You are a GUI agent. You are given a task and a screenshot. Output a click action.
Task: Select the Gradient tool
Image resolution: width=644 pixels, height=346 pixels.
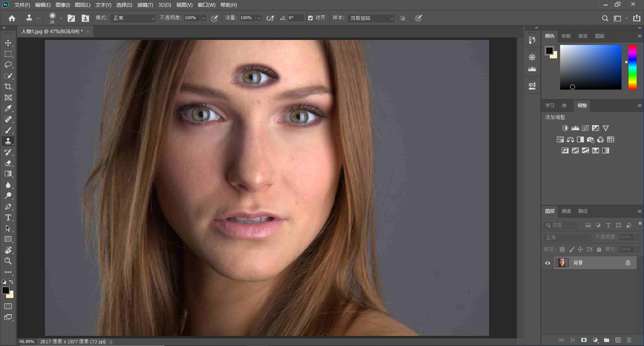coord(8,174)
